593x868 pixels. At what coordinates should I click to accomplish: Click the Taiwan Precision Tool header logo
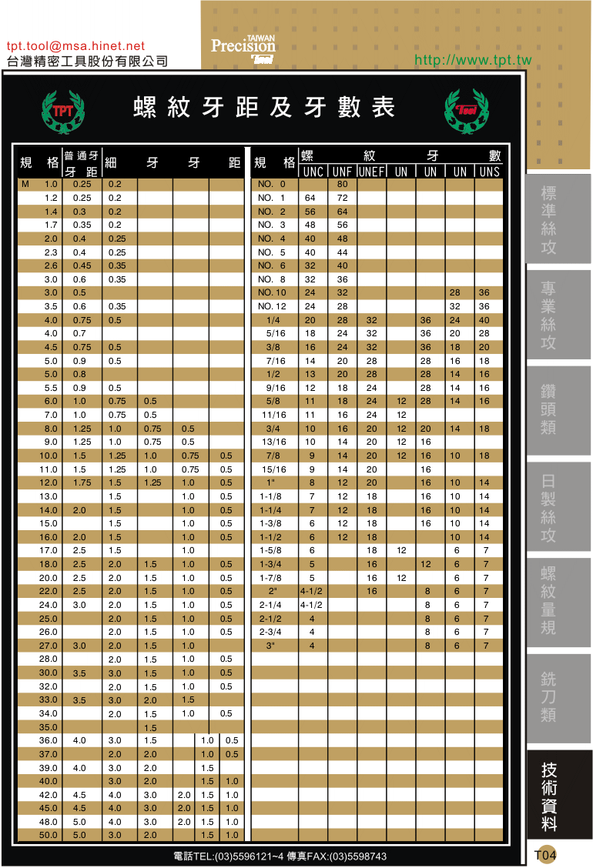click(243, 49)
